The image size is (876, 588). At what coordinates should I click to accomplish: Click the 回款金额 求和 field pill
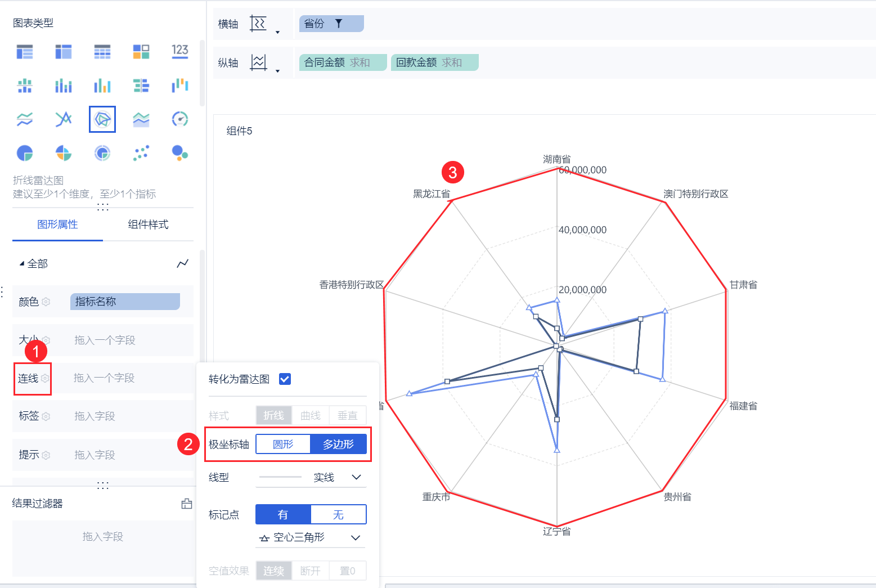(x=434, y=62)
